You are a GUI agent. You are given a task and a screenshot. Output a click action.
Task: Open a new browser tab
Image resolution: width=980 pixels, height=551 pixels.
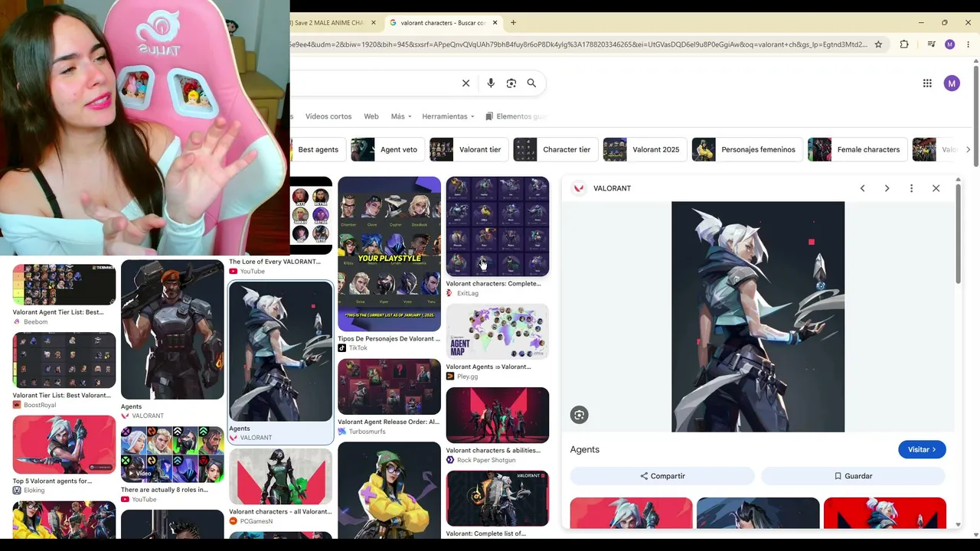coord(513,23)
